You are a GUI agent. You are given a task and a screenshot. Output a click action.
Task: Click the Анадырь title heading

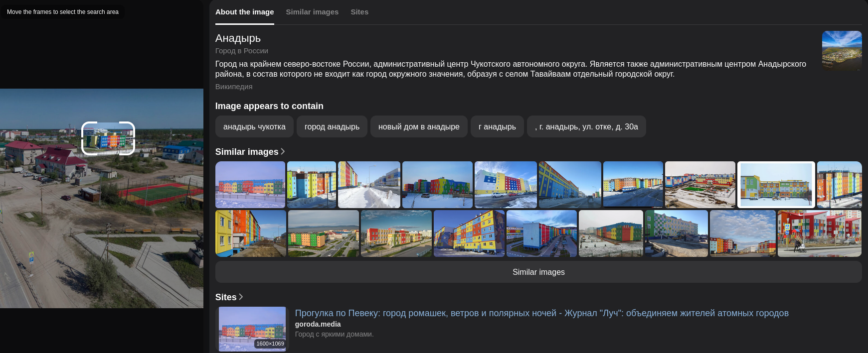click(238, 38)
